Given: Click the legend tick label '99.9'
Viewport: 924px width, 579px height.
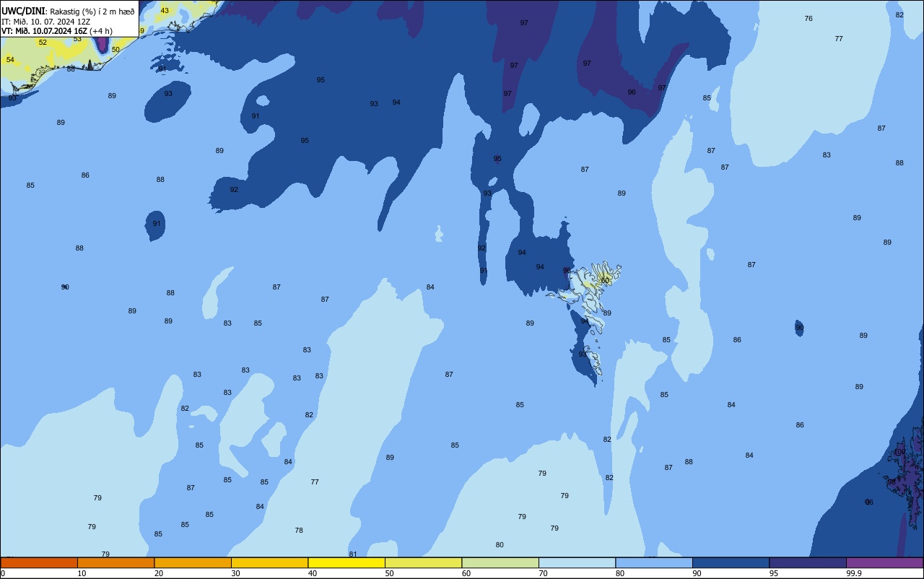Looking at the screenshot, I should tap(854, 573).
